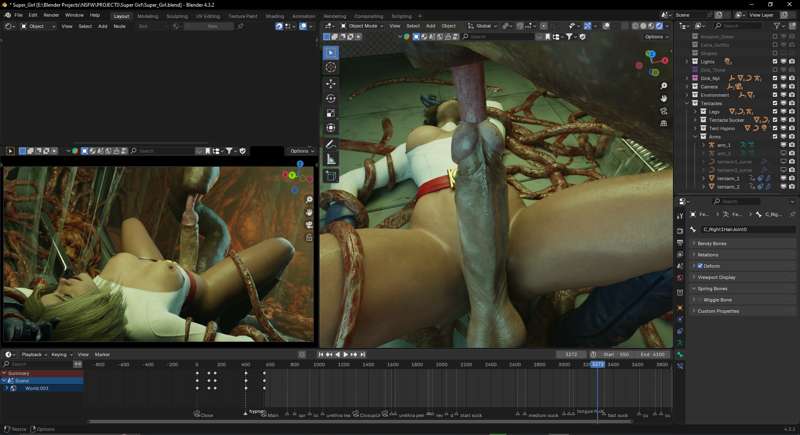Open the Render menu
Viewport: 800px width, 435px height.
click(51, 15)
